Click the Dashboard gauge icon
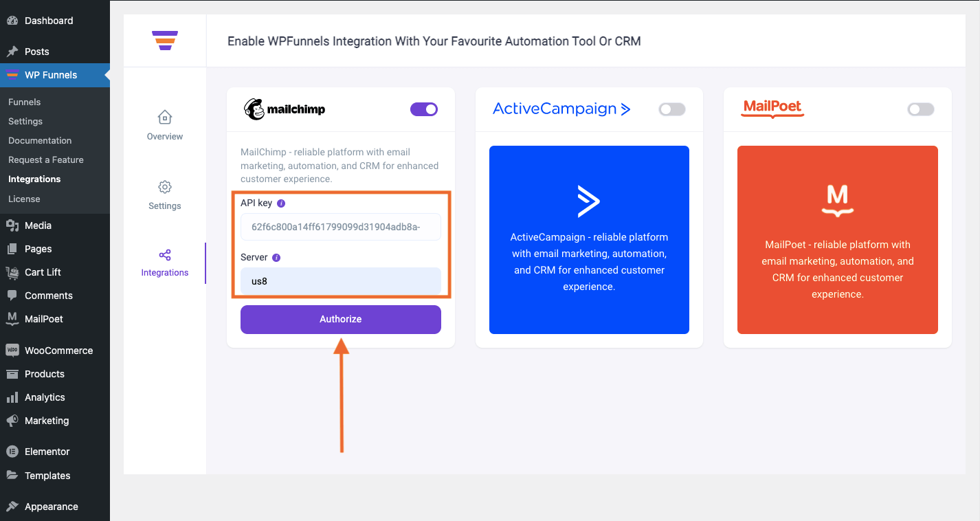The image size is (980, 521). [12, 21]
